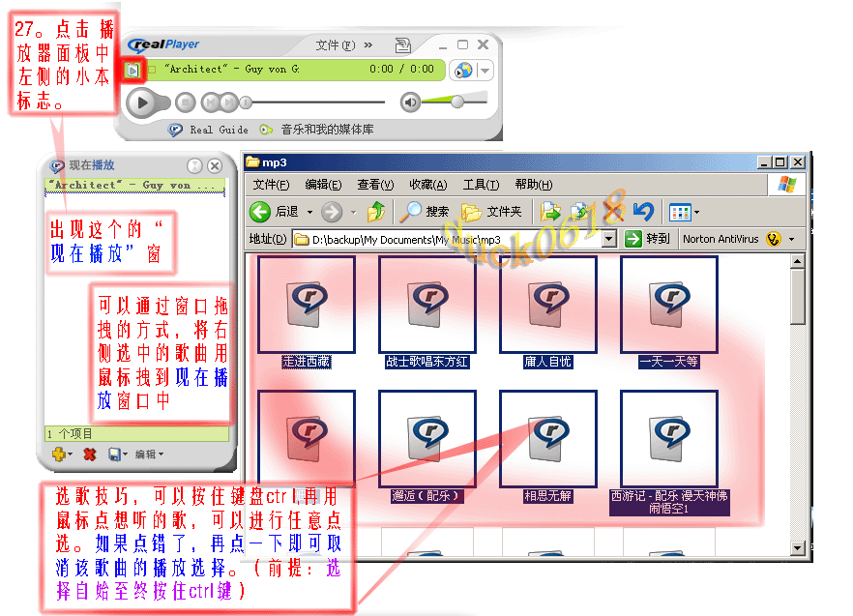Select the 相思无解 file

coord(547,447)
